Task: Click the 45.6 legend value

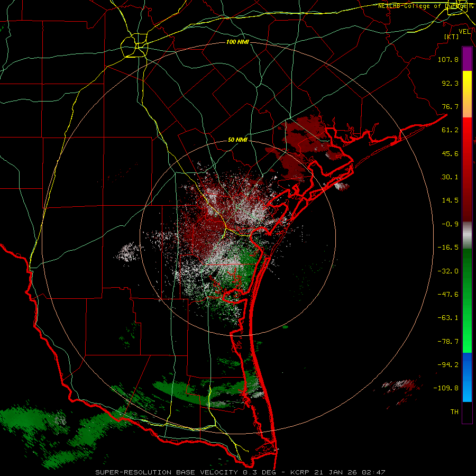Action: click(450, 153)
